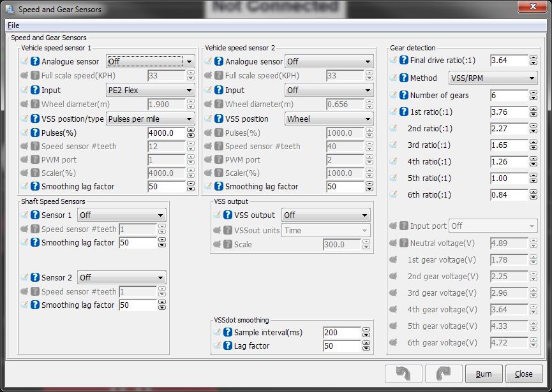Adjust VSSdot Lag factor spinner
Image resolution: width=552 pixels, height=392 pixels.
pos(366,345)
